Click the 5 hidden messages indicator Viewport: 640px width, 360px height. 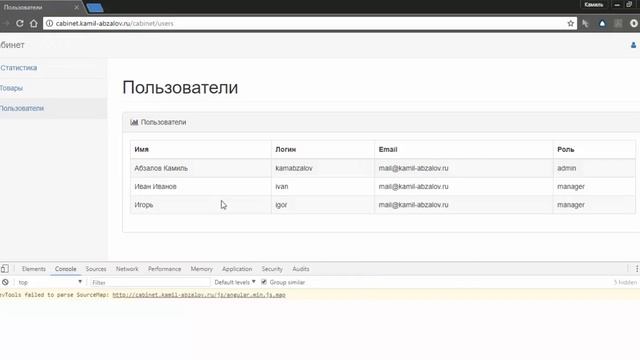[625, 282]
